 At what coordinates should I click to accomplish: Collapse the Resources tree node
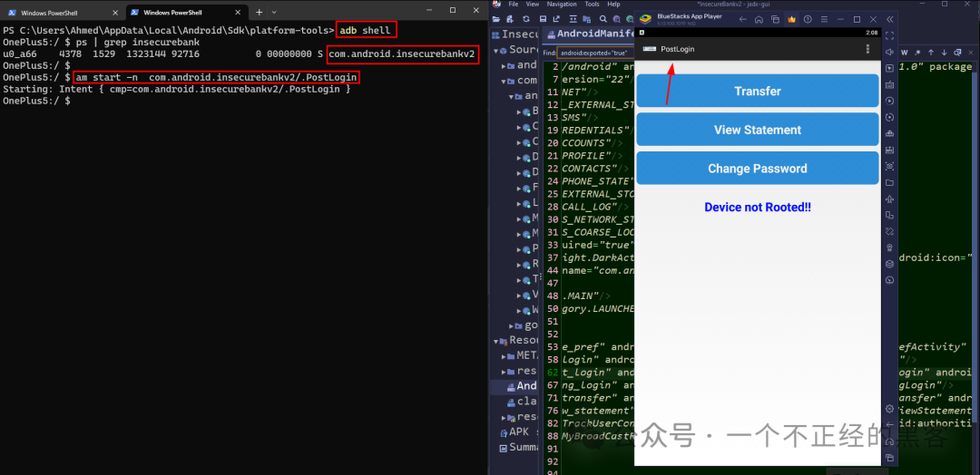(x=495, y=342)
